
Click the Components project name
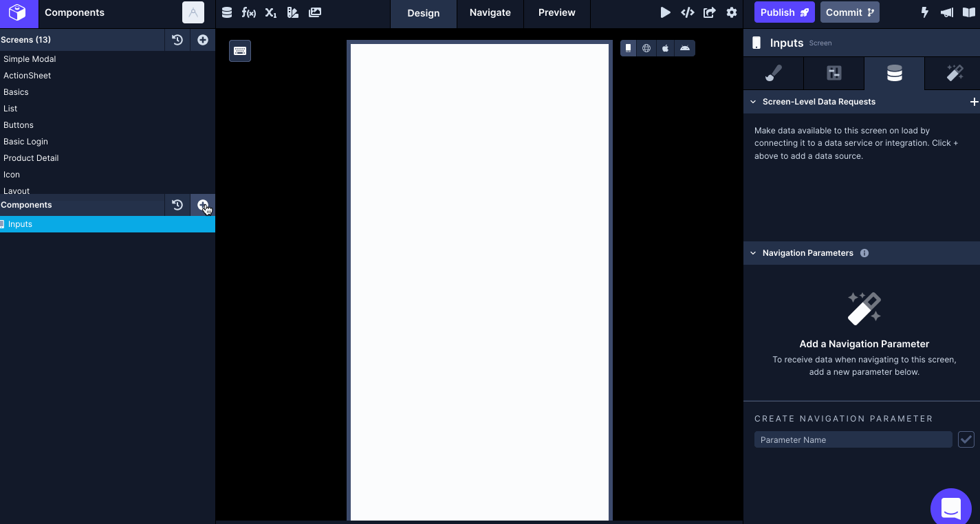click(x=74, y=12)
